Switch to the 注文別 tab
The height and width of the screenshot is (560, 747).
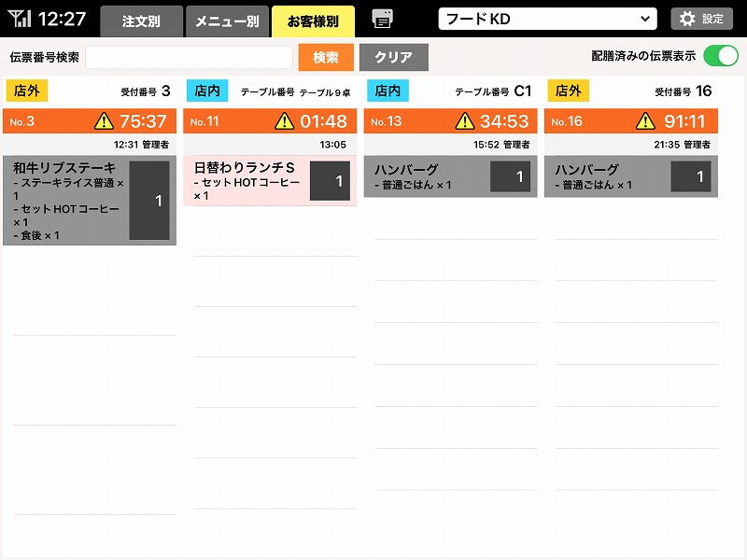click(141, 21)
